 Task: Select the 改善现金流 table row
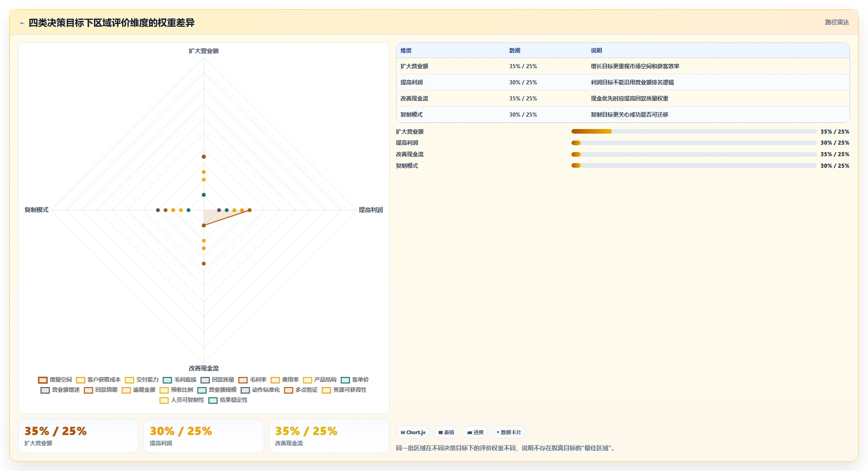[x=623, y=99]
